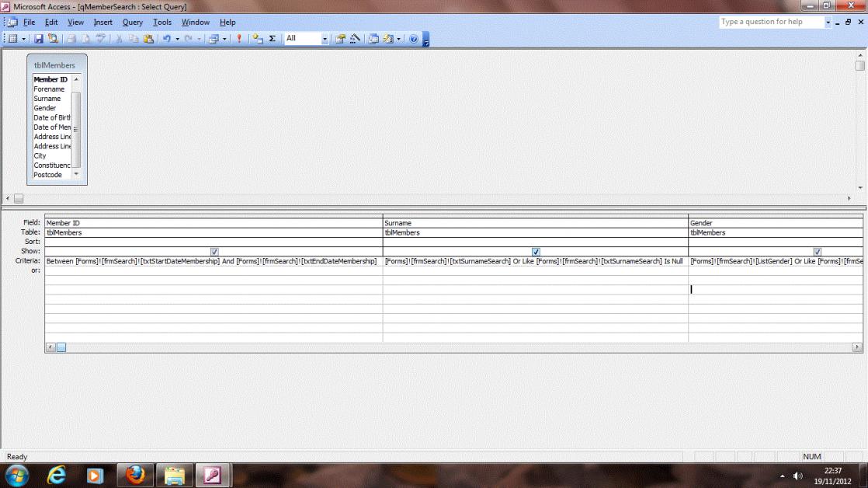
Task: Click the Cut scissors icon
Action: [119, 39]
